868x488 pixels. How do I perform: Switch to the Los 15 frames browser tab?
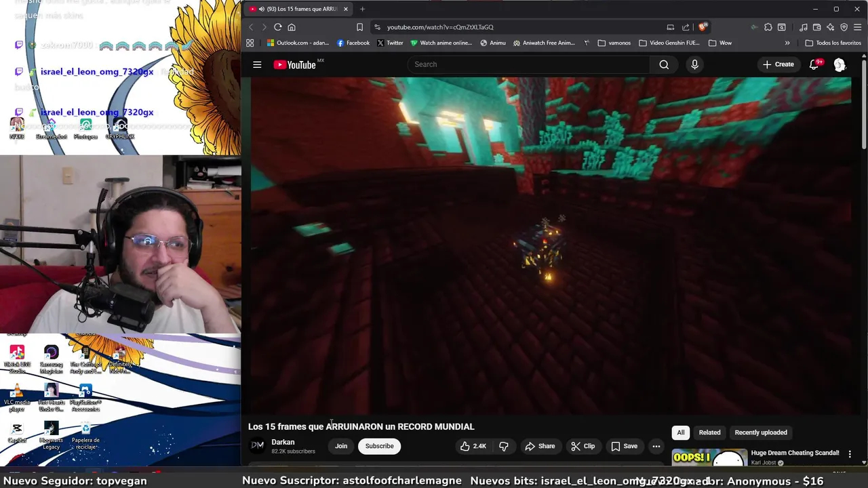(298, 9)
